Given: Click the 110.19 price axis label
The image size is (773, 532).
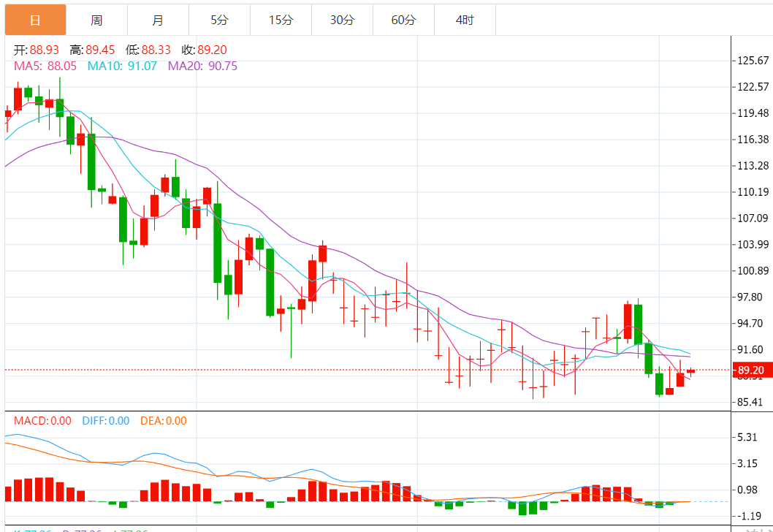Looking at the screenshot, I should pyautogui.click(x=753, y=191).
